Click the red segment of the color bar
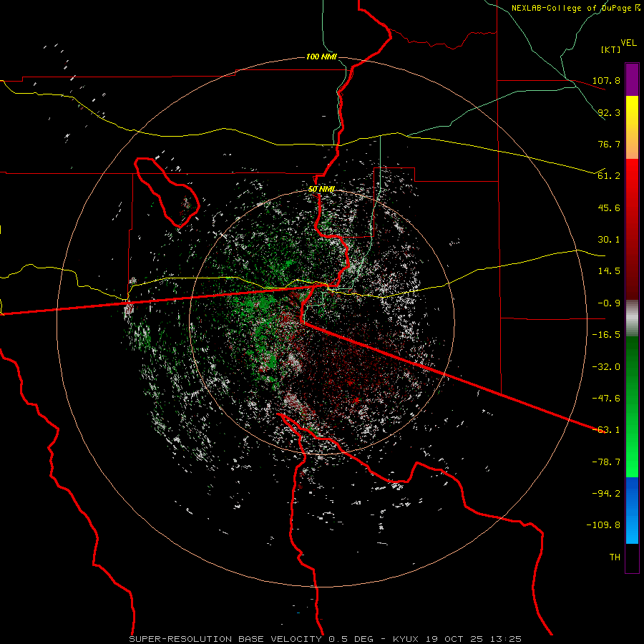Image resolution: width=644 pixels, height=644 pixels. click(x=632, y=229)
